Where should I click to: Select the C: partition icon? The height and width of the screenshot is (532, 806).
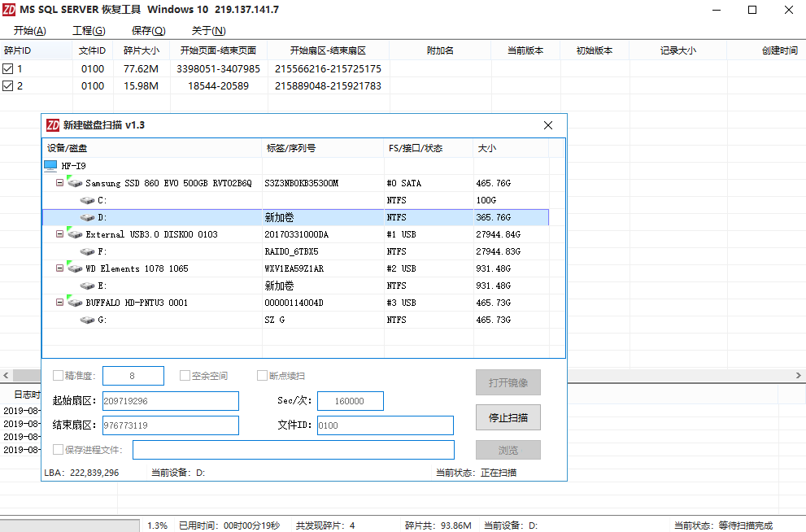(88, 200)
